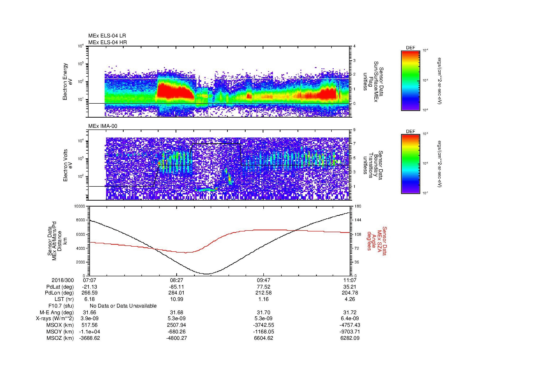555x392 pixels.
Task: Click the MSOZ value '6604.62'
Action: (x=263, y=338)
